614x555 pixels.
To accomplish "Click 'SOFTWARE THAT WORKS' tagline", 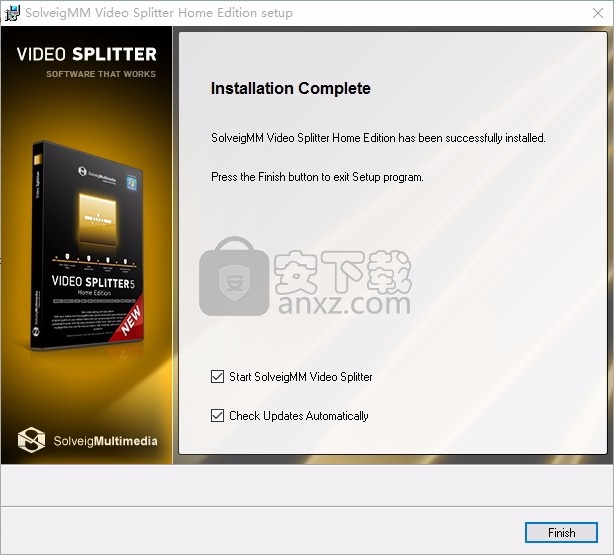I will (101, 74).
